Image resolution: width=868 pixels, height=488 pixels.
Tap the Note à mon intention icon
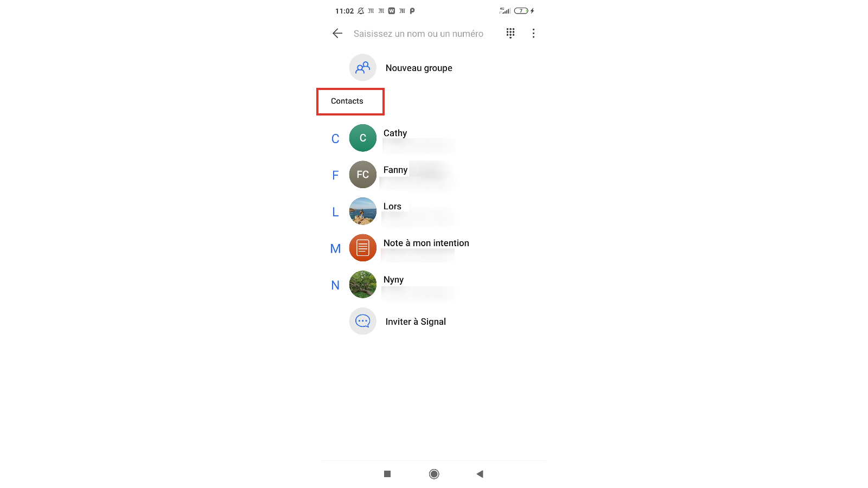point(363,248)
